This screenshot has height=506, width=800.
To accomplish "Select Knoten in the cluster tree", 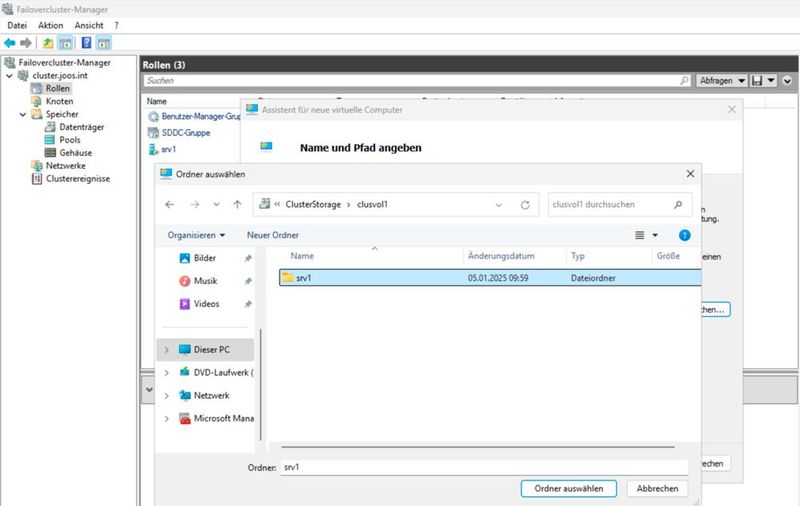I will [x=59, y=101].
